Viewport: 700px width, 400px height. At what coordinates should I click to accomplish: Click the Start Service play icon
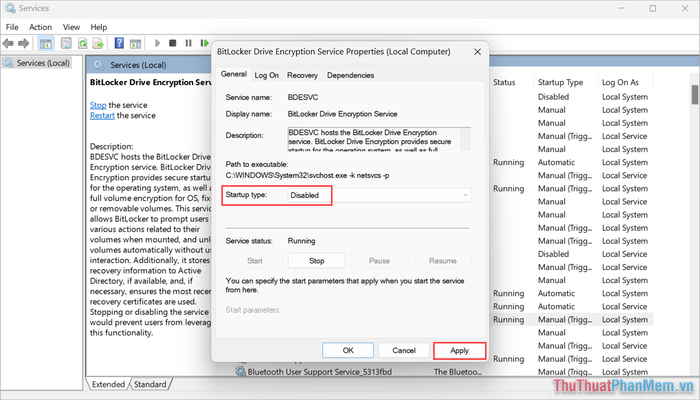coord(157,43)
